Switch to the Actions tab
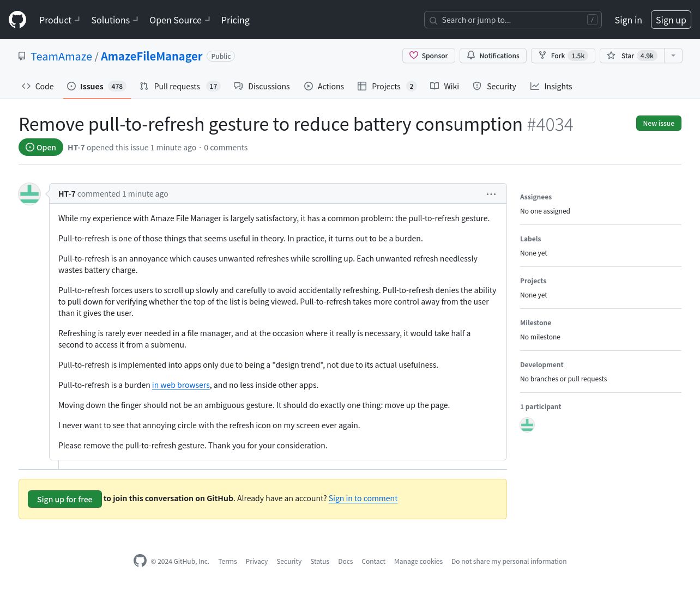Viewport: 700px width, 590px height. click(x=324, y=86)
